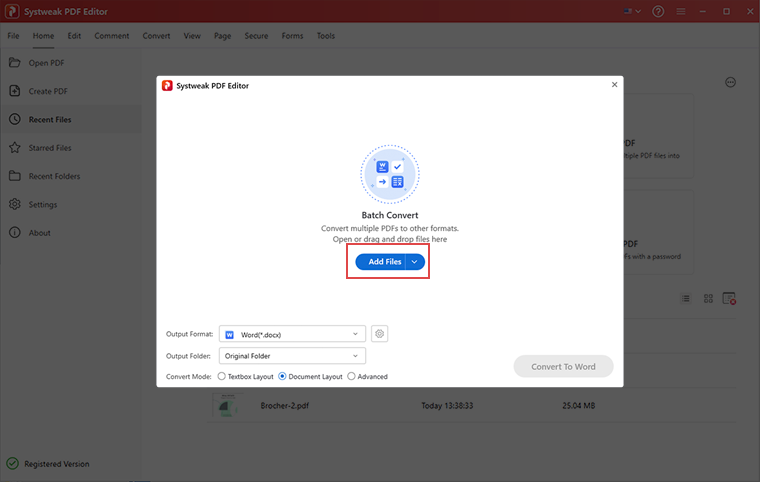Click the Today 13:38:33 timestamp

click(x=447, y=405)
